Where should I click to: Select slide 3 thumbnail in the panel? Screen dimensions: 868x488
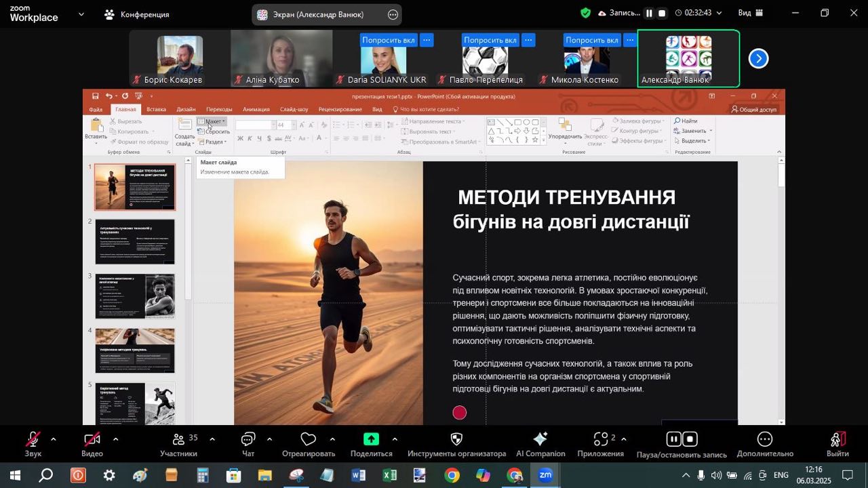click(135, 296)
